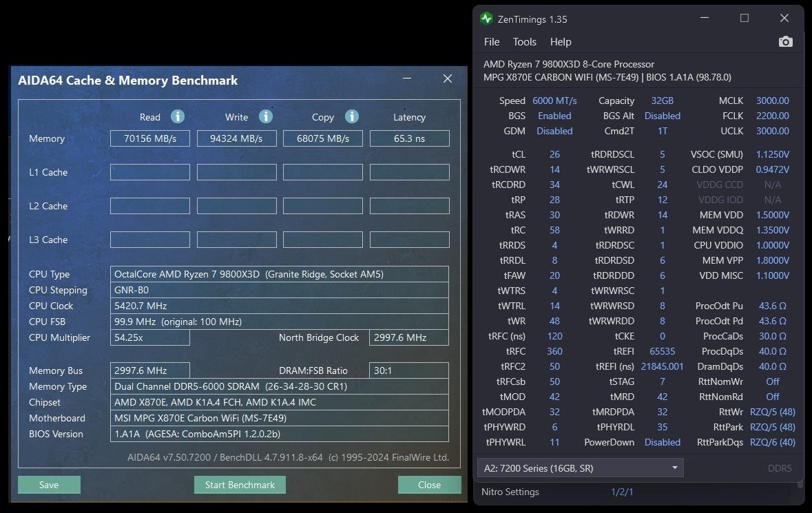Click the ZenTimings app logo icon
The width and height of the screenshot is (812, 513).
click(x=486, y=19)
